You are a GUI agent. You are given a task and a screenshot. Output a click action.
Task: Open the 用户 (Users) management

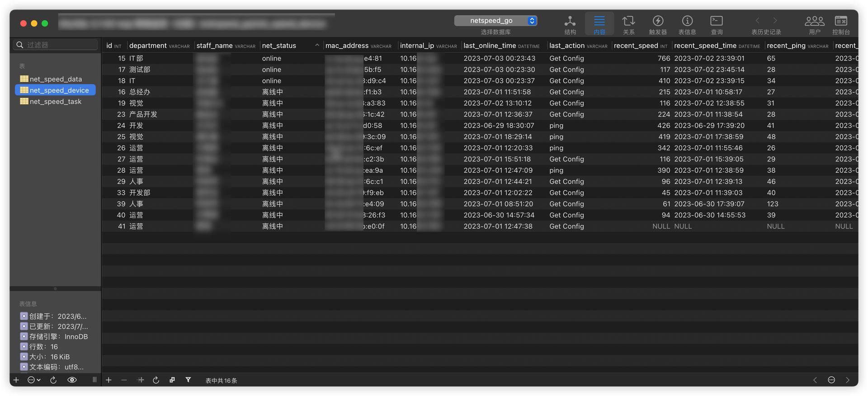[814, 24]
